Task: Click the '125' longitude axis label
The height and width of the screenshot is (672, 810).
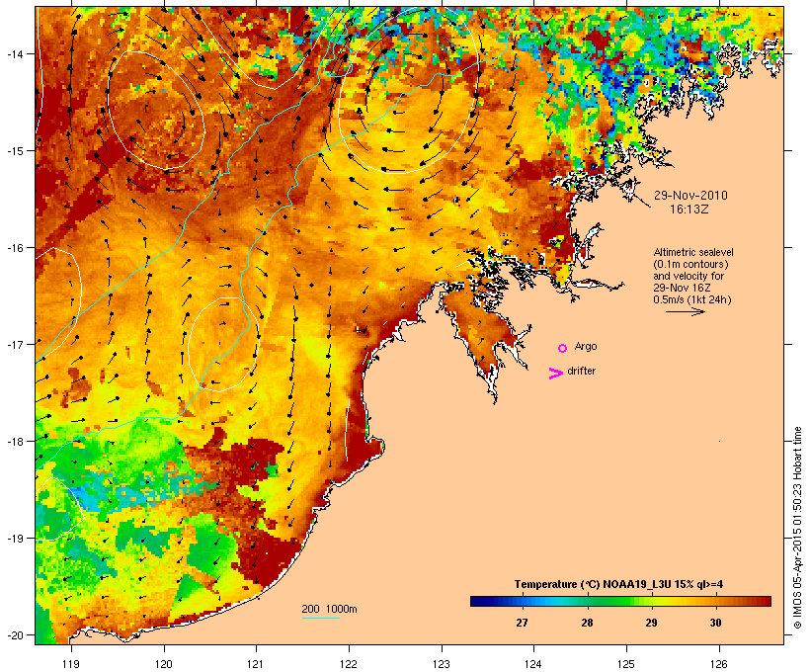Action: click(x=626, y=664)
